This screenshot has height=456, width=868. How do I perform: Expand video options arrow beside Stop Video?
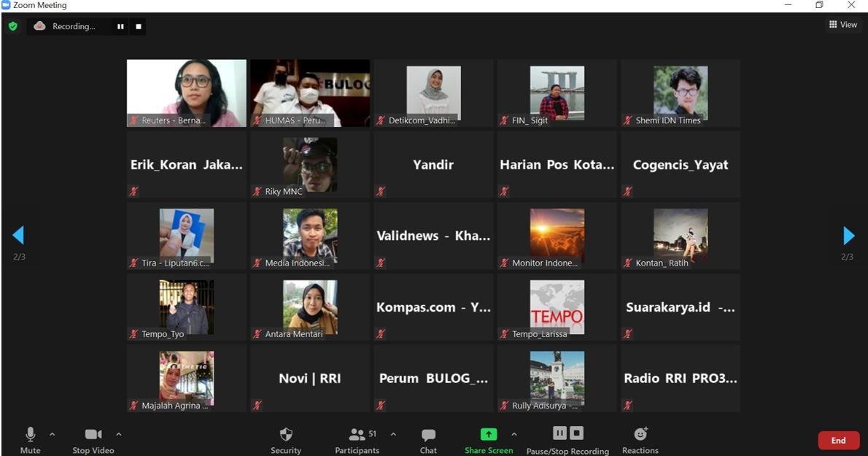pyautogui.click(x=118, y=434)
